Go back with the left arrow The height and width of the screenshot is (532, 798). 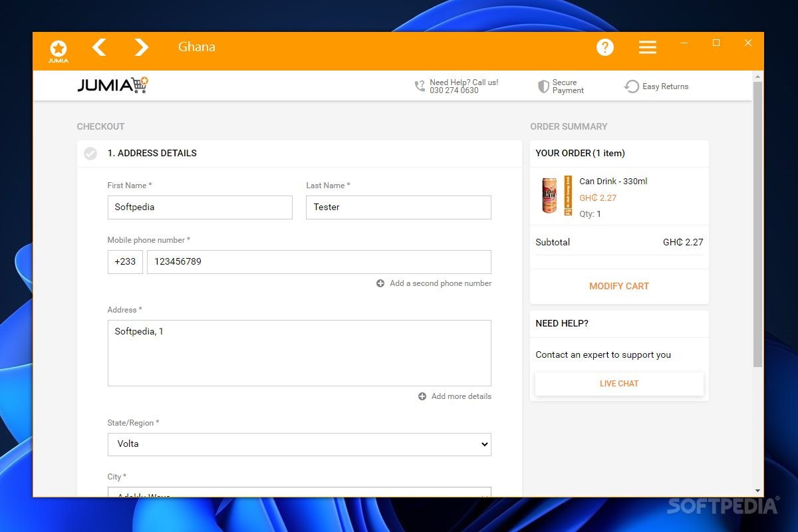(99, 47)
